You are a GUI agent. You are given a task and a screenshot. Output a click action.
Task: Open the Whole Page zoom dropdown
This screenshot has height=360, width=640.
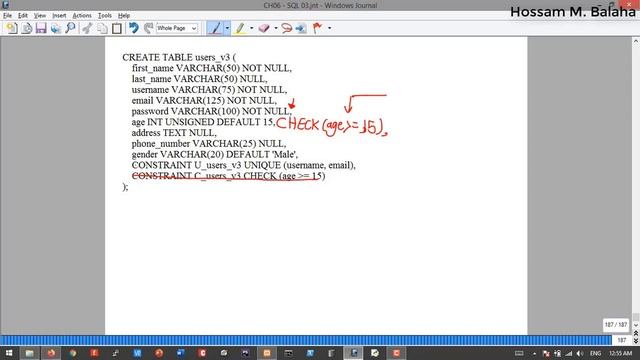177,28
